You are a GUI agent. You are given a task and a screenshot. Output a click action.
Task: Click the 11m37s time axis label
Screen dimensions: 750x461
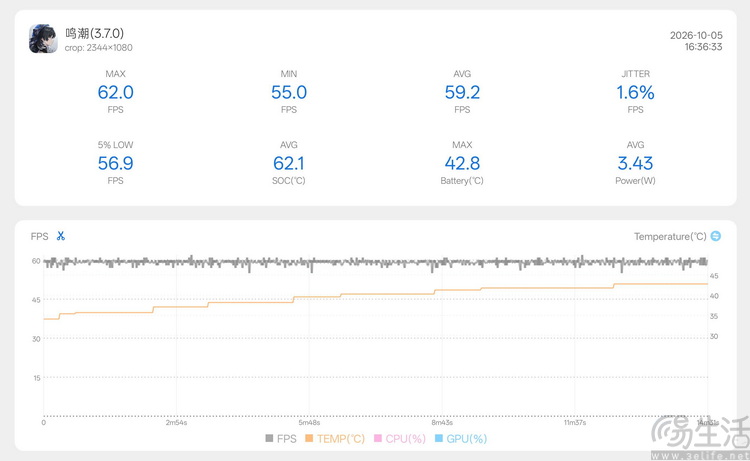(x=575, y=423)
